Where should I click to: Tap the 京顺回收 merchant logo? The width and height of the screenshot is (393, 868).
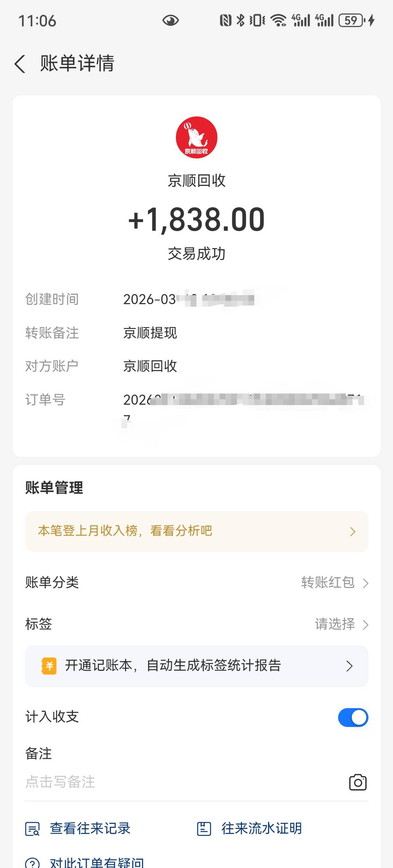pyautogui.click(x=196, y=137)
